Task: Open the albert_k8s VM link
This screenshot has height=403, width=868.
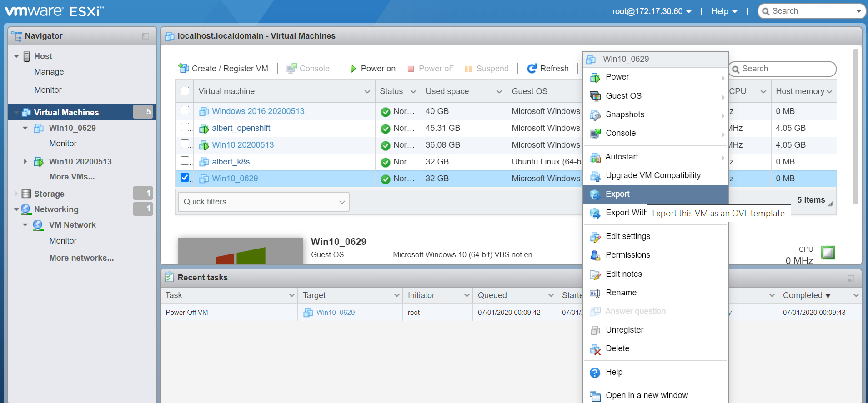Action: [231, 162]
